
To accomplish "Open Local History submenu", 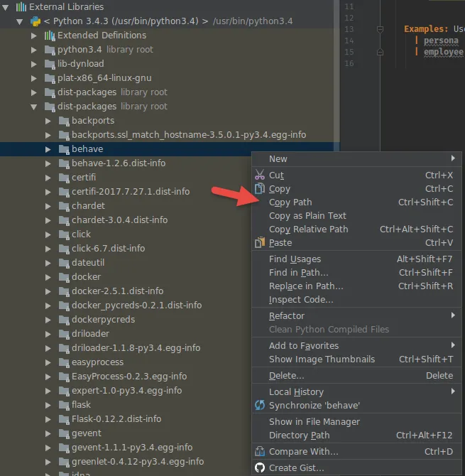I will (356, 391).
